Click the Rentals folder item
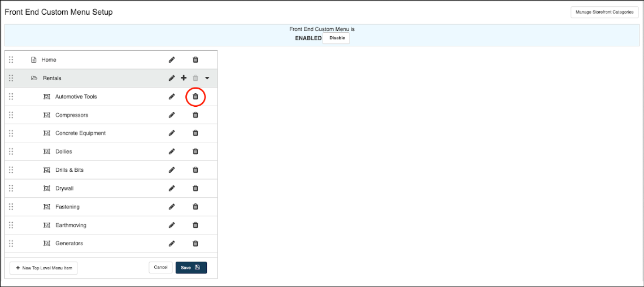The height and width of the screenshot is (287, 644). 52,79
